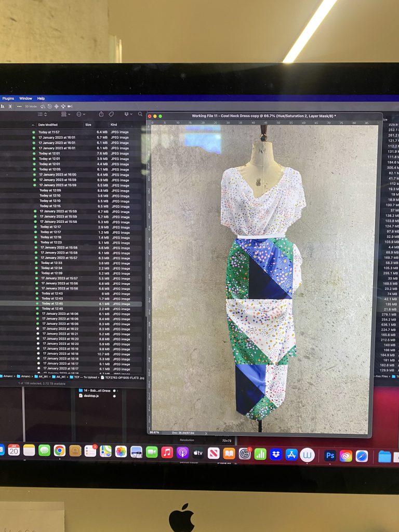Click the distribute vertical centers icon in options bar
399x532 pixels.
(x=10, y=106)
